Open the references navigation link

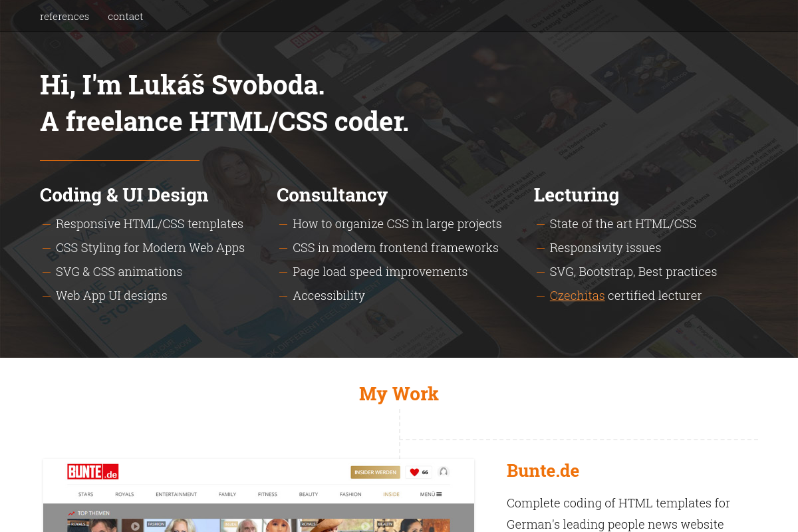pyautogui.click(x=65, y=17)
